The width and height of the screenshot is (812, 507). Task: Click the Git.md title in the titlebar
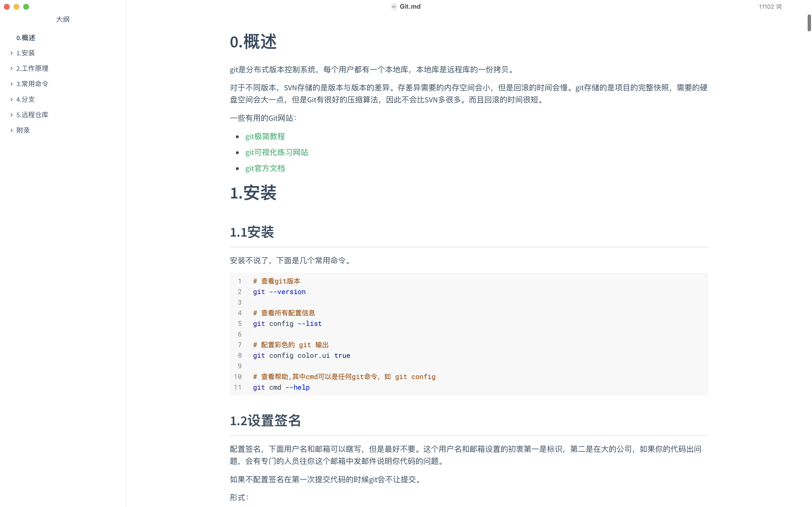pyautogui.click(x=410, y=6)
